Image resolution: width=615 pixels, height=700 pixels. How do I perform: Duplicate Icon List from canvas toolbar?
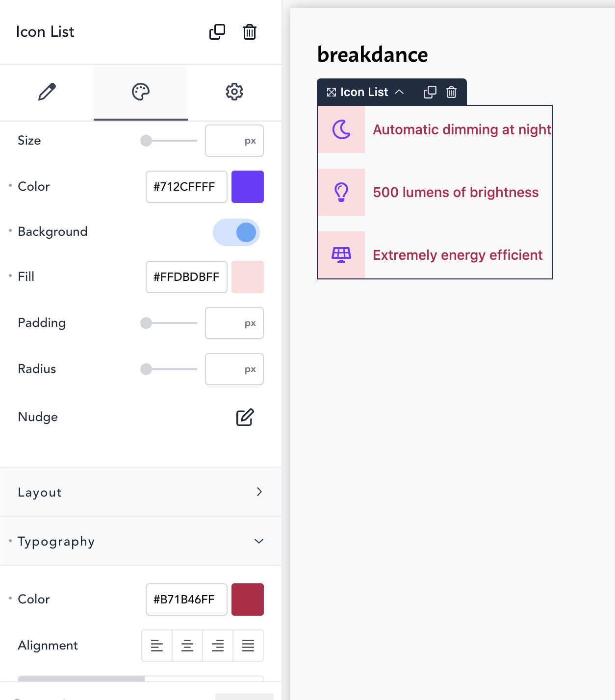point(430,92)
